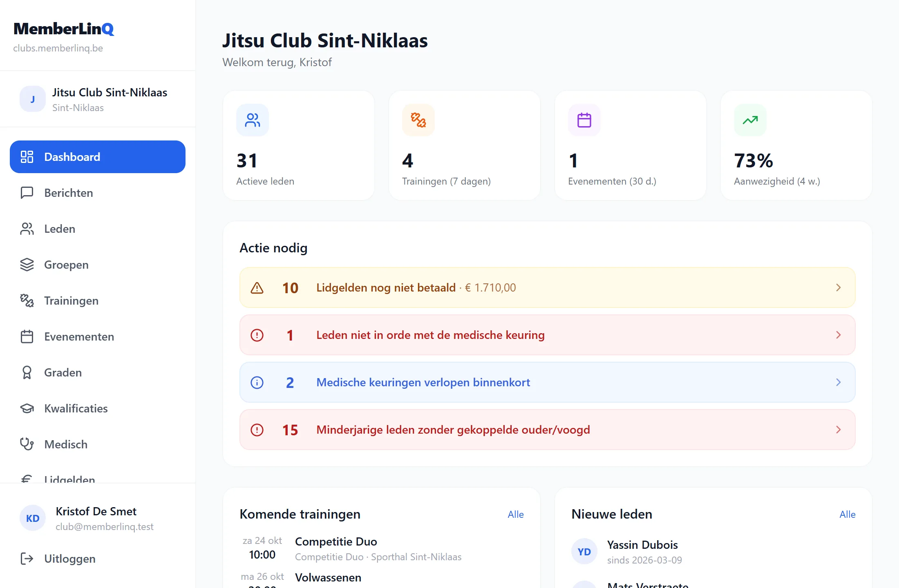The image size is (899, 588).
Task: Click the KD user avatar
Action: tap(33, 518)
